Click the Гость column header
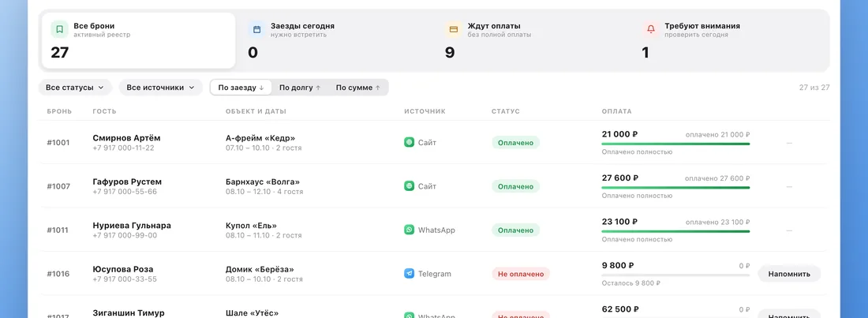This screenshot has width=868, height=318. (x=105, y=111)
